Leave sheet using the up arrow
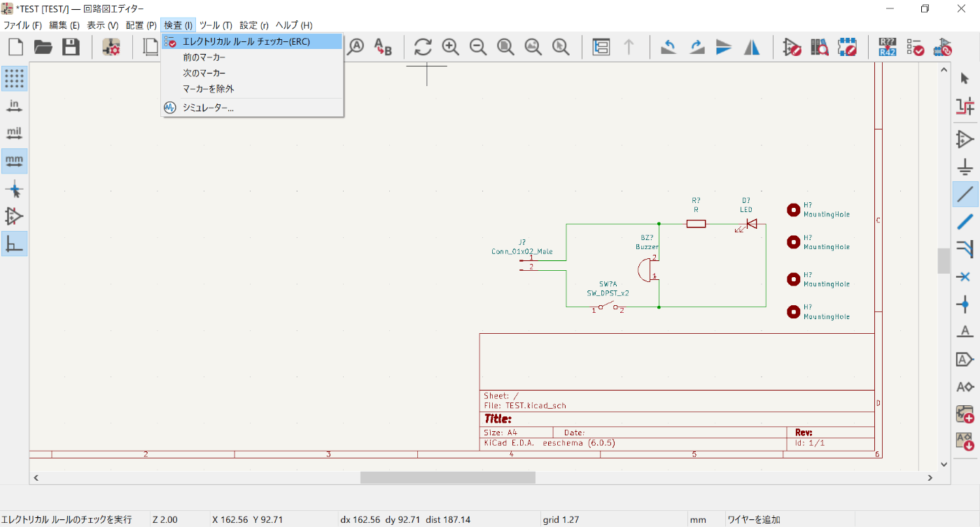Image resolution: width=980 pixels, height=527 pixels. tap(629, 47)
